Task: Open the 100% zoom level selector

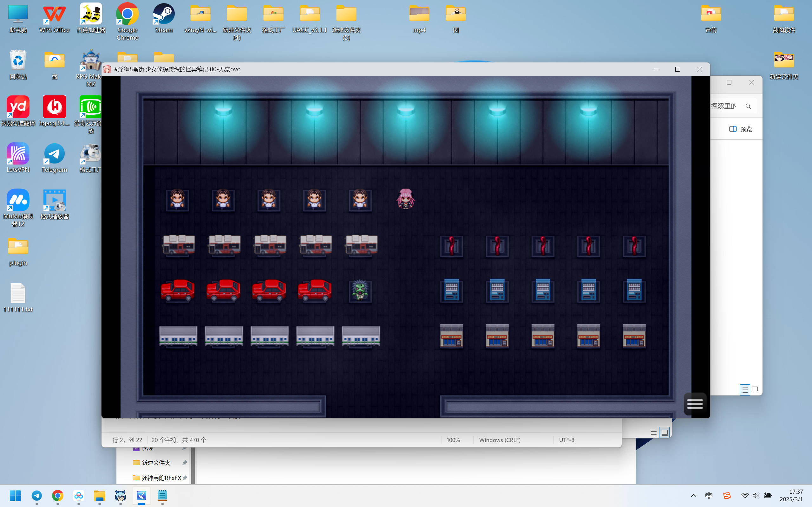Action: pyautogui.click(x=453, y=440)
